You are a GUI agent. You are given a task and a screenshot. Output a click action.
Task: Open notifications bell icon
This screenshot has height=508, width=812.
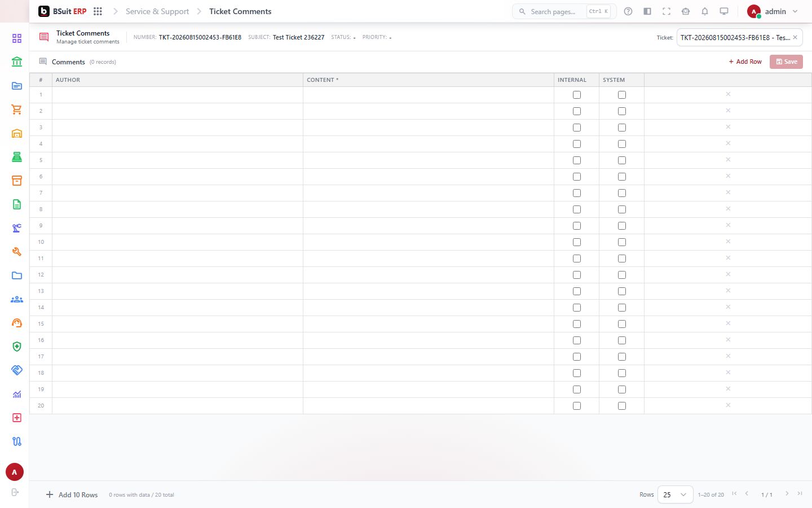(x=705, y=11)
